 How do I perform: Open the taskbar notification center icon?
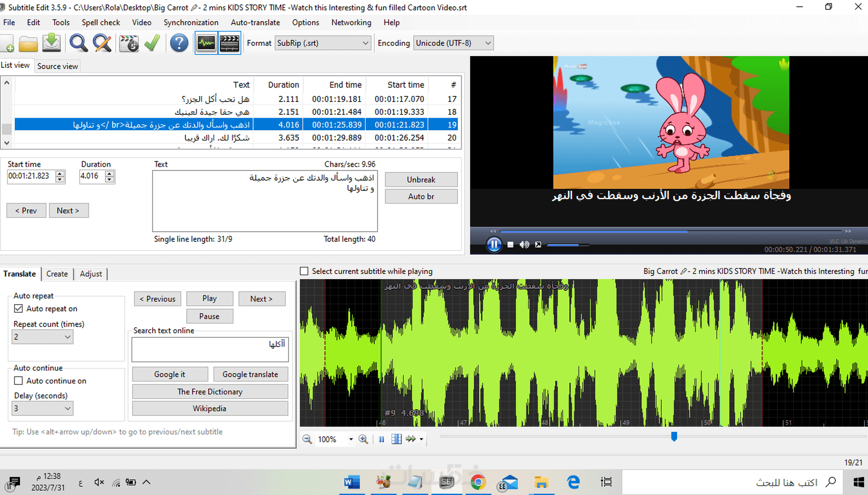[14, 482]
